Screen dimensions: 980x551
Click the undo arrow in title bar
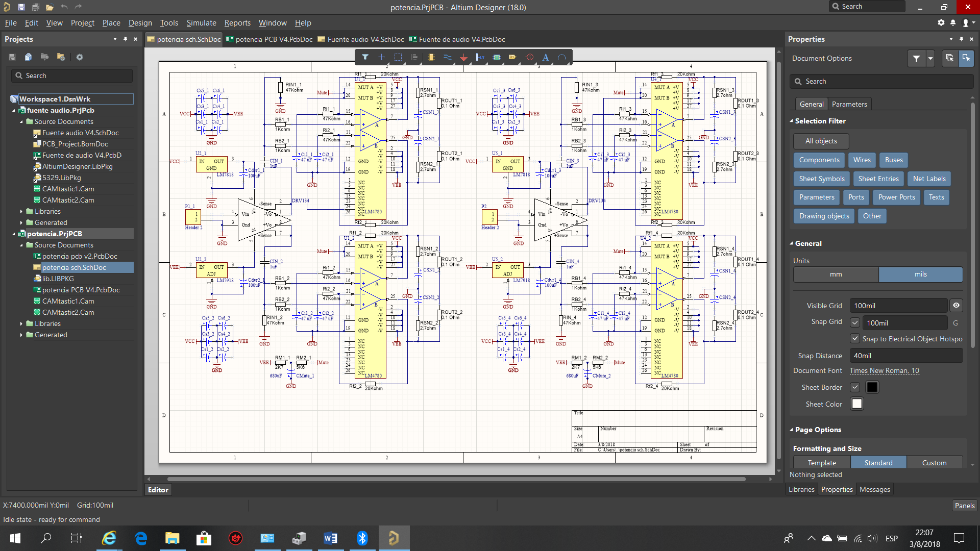coord(64,7)
